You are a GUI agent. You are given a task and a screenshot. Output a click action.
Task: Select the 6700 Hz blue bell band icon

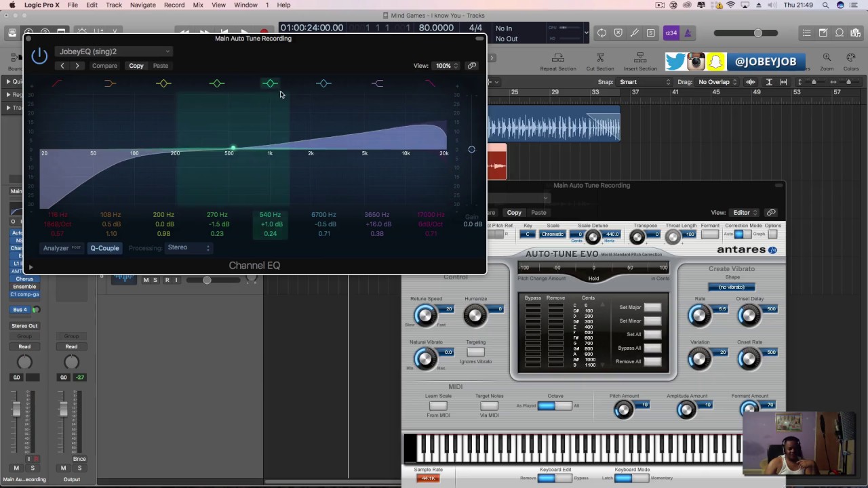pos(323,83)
